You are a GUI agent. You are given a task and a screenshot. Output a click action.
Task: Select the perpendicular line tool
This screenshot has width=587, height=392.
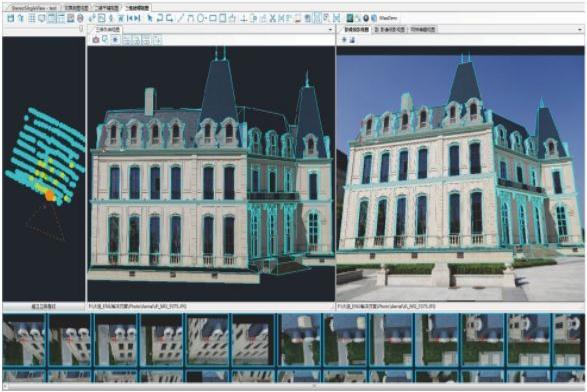(x=243, y=18)
